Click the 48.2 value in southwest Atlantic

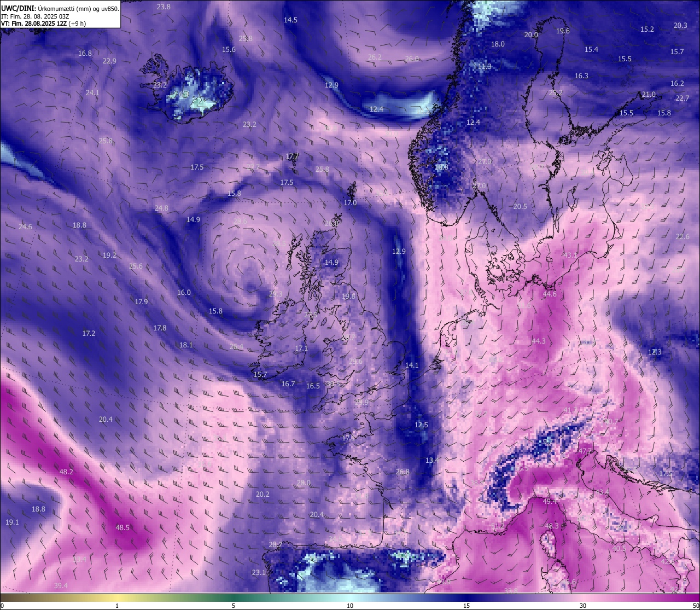click(x=66, y=472)
